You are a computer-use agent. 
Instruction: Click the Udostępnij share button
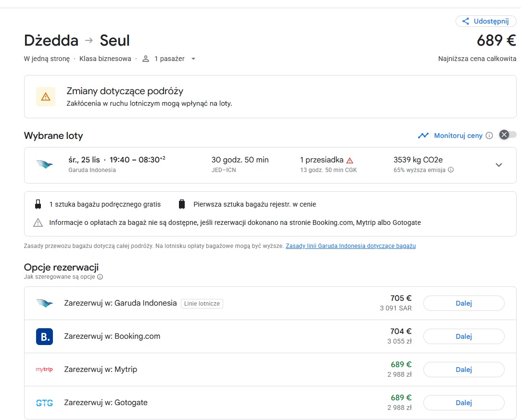point(486,21)
